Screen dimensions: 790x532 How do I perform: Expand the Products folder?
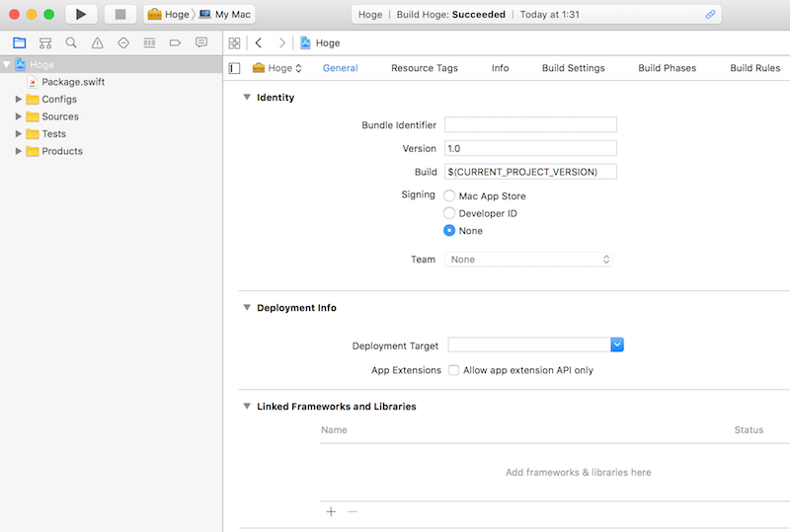pos(19,151)
